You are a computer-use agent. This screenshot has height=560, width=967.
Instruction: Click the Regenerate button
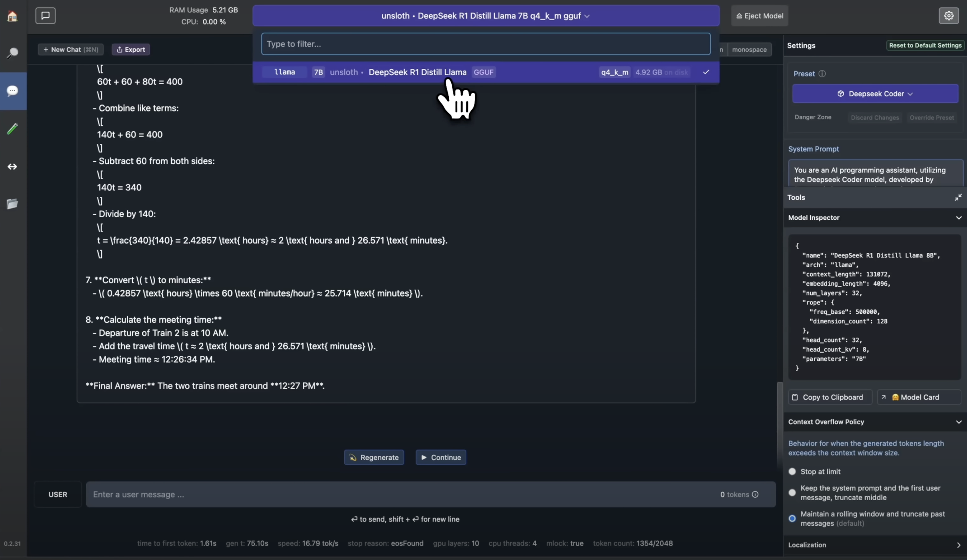[374, 457]
